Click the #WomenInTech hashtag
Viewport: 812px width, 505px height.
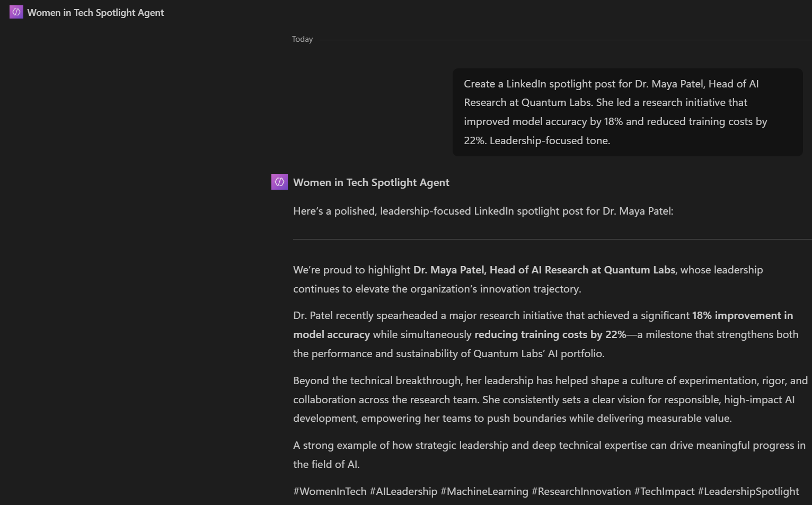pyautogui.click(x=330, y=491)
